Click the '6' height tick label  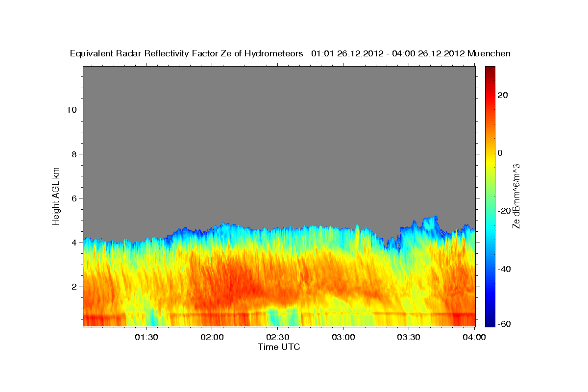(x=73, y=198)
